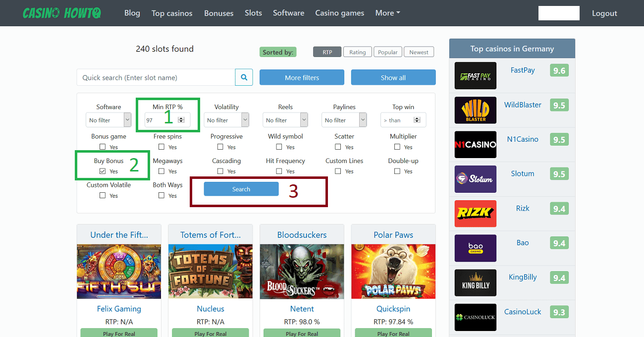Open the Reels filter dropdown
Image resolution: width=644 pixels, height=337 pixels.
point(285,120)
